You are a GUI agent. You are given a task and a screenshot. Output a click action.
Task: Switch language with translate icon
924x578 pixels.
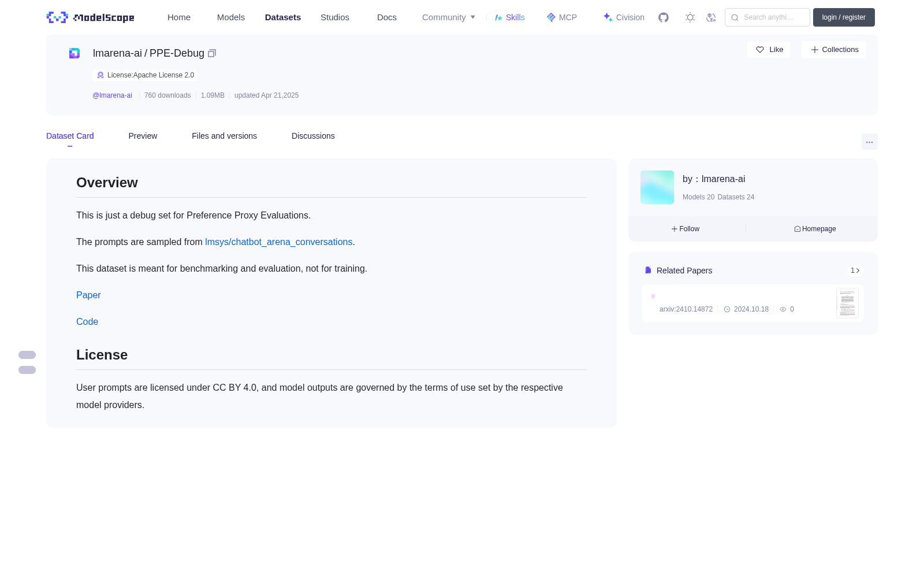coord(711,17)
